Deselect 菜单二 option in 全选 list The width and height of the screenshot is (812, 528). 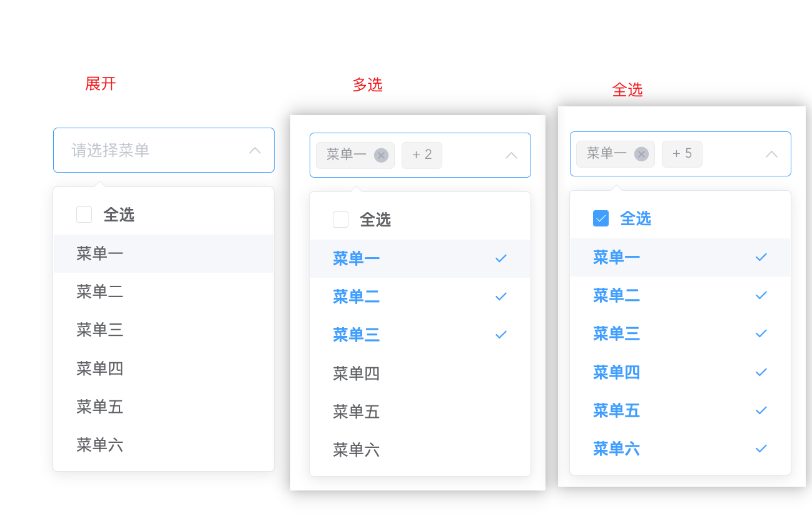681,295
